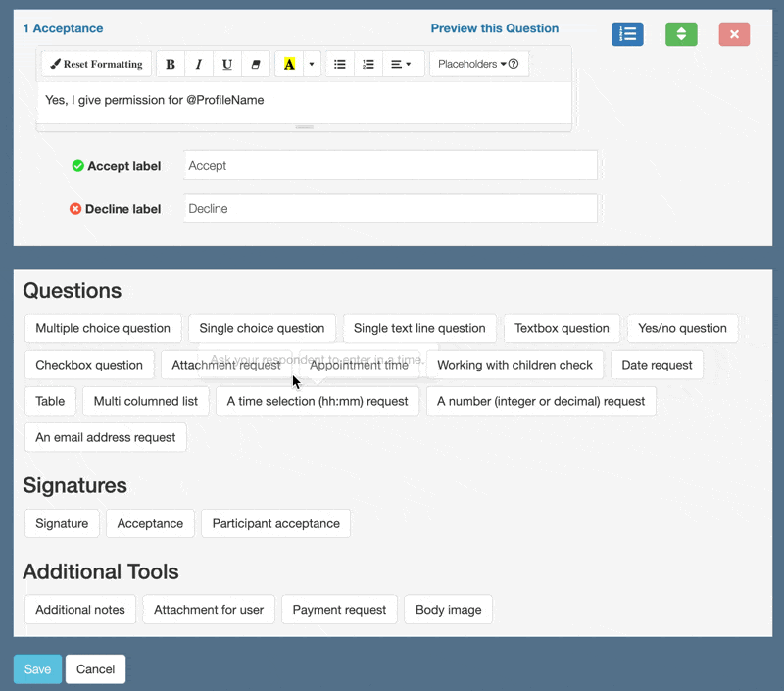The height and width of the screenshot is (691, 784).
Task: Click into the question text editor area
Action: (x=305, y=103)
